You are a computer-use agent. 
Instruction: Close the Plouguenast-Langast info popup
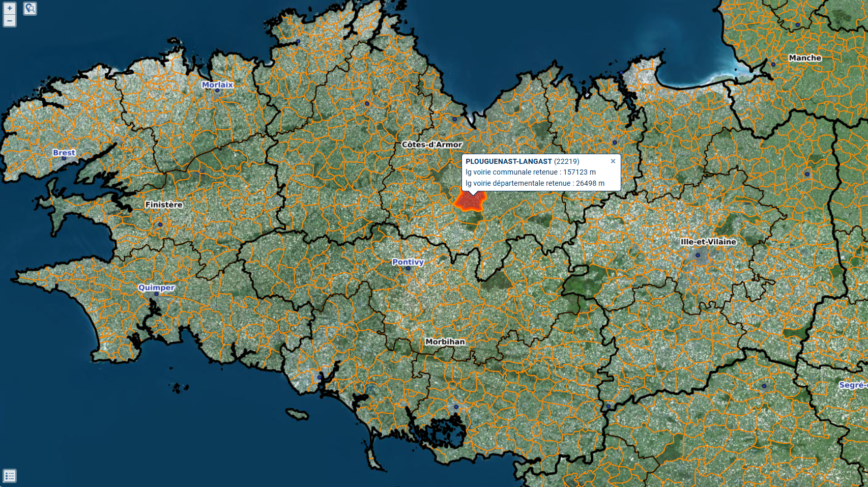click(613, 161)
